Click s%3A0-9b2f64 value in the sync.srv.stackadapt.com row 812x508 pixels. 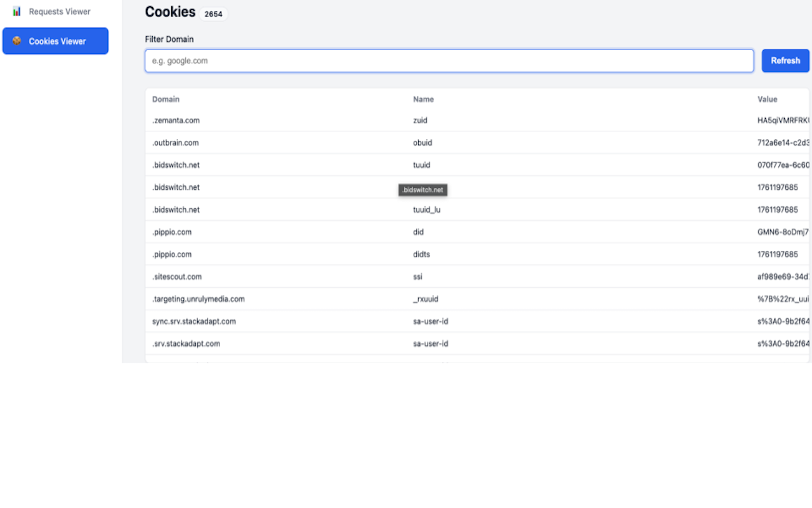click(783, 321)
